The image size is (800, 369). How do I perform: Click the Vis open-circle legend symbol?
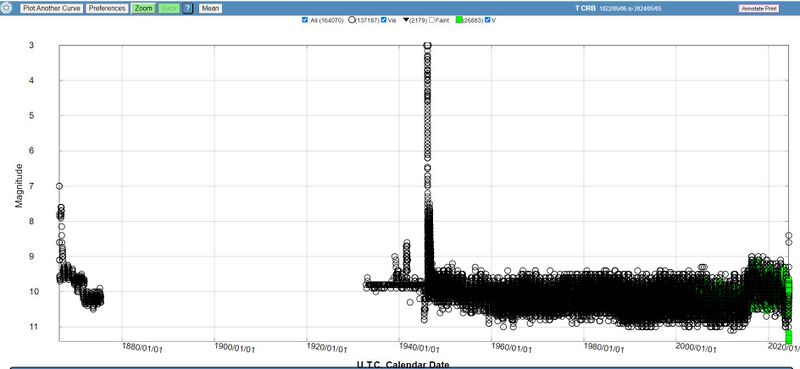tap(352, 20)
